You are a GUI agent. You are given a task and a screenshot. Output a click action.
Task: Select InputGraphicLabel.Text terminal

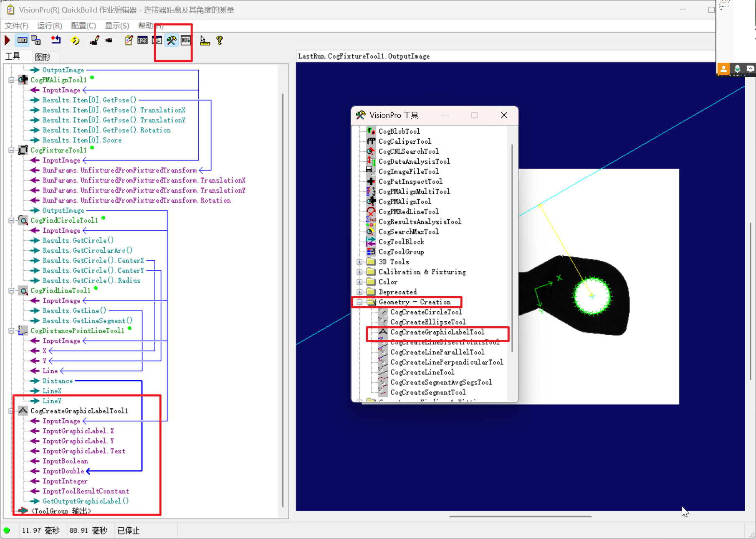pyautogui.click(x=83, y=451)
